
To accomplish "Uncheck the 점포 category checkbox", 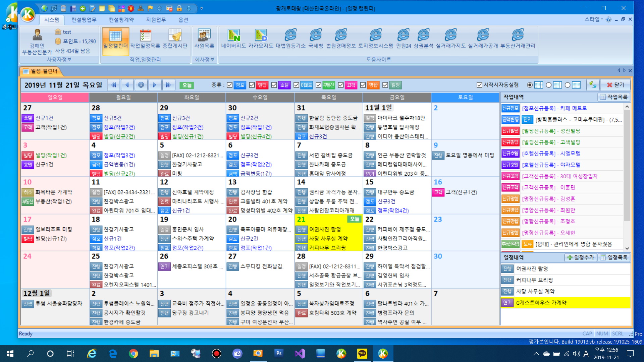I will [230, 85].
